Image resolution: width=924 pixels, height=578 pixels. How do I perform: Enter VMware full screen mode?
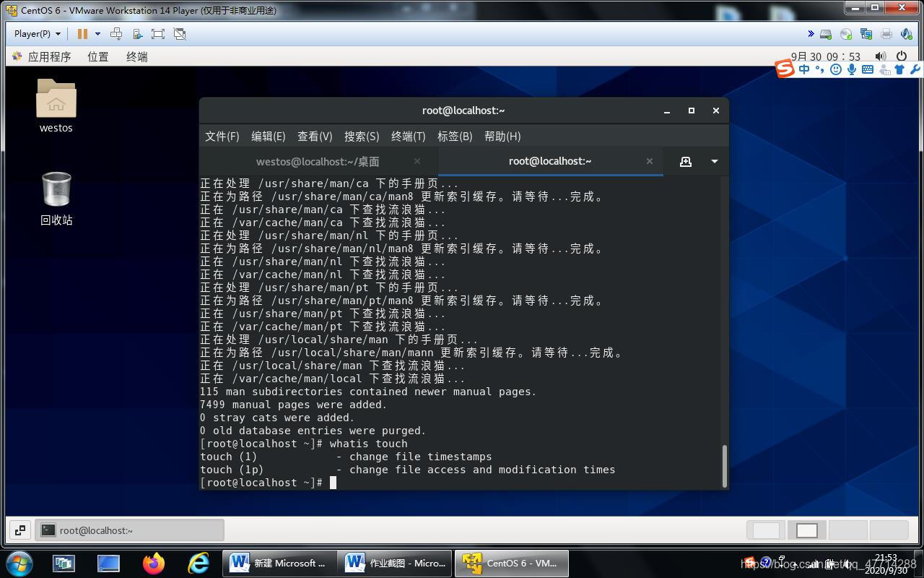pos(158,34)
